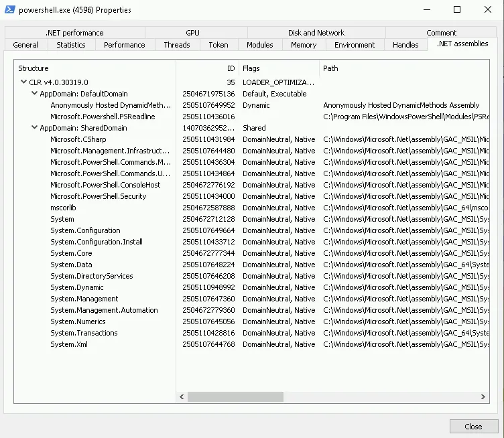
Task: Open the Disk and Network tab
Action: pyautogui.click(x=316, y=33)
